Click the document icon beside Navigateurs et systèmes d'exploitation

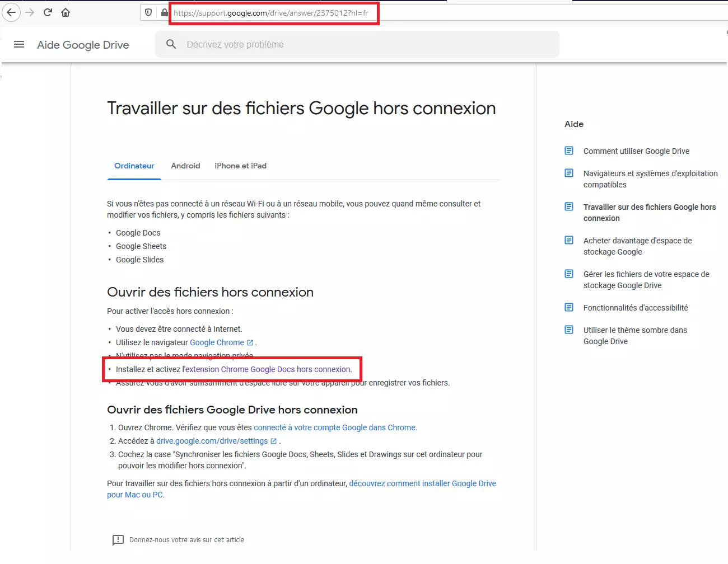(569, 173)
